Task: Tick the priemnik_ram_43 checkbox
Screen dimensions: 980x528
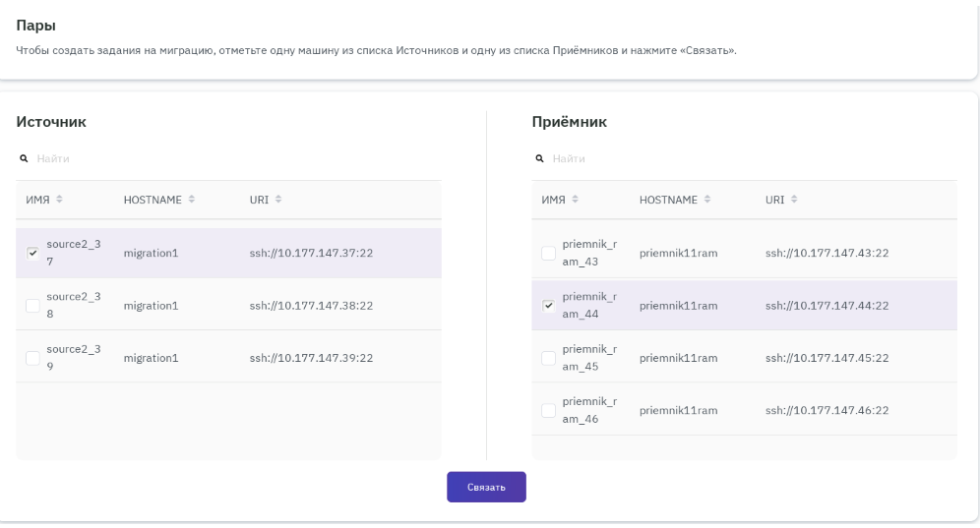Action: tap(548, 253)
